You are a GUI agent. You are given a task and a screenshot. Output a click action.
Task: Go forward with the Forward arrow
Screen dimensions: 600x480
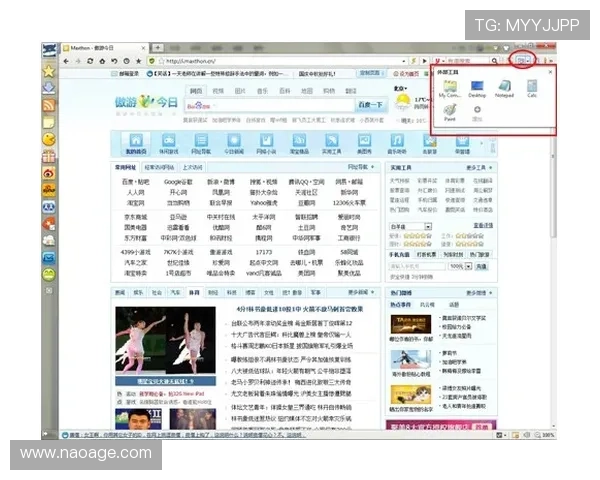(x=78, y=61)
